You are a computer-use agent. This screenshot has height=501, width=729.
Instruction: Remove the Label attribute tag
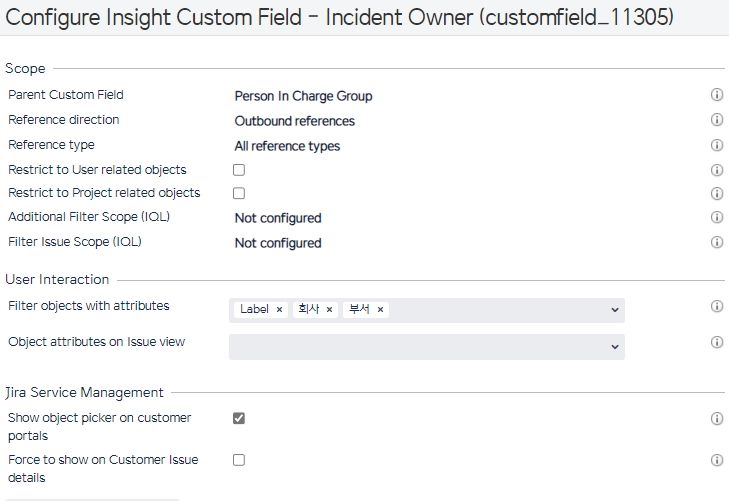[x=279, y=310]
